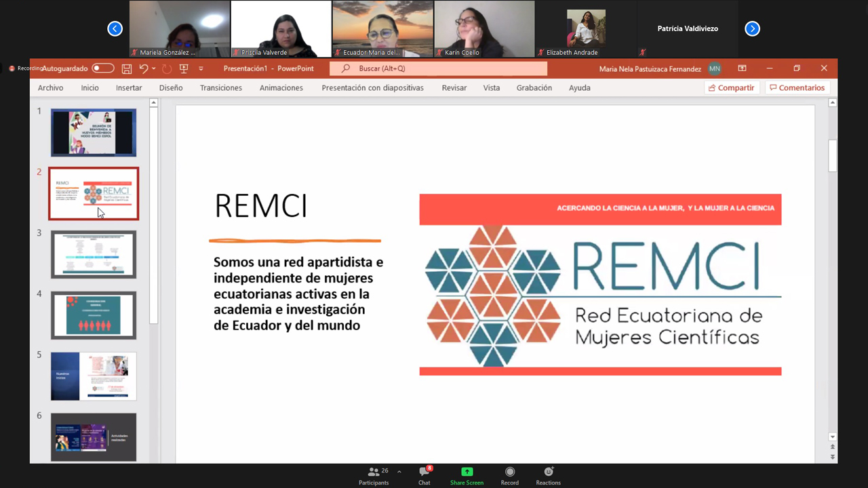
Task: Close the PowerPoint window
Action: 824,68
